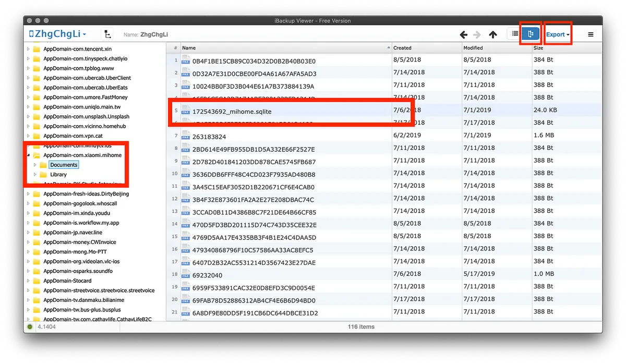
Task: Click the back navigation arrow
Action: coord(463,34)
